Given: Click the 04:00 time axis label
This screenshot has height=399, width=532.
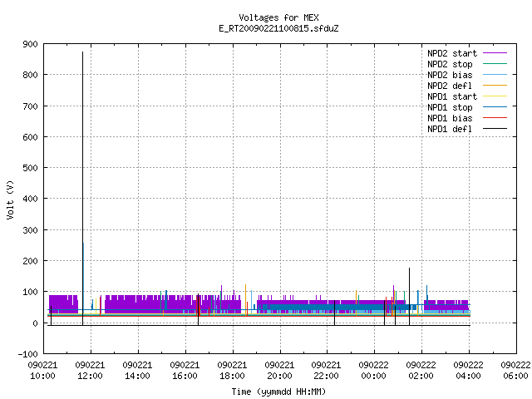Looking at the screenshot, I should pos(468,376).
